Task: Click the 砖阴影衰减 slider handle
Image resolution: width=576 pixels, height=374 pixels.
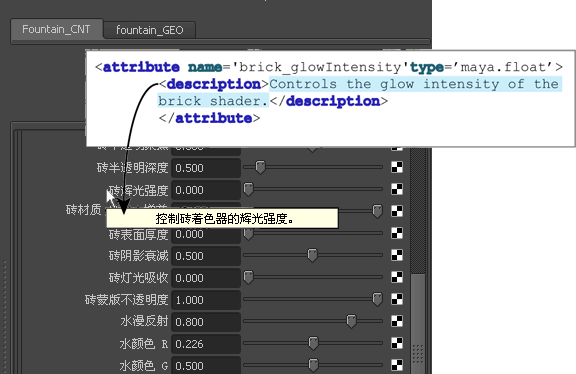Action: (x=312, y=255)
